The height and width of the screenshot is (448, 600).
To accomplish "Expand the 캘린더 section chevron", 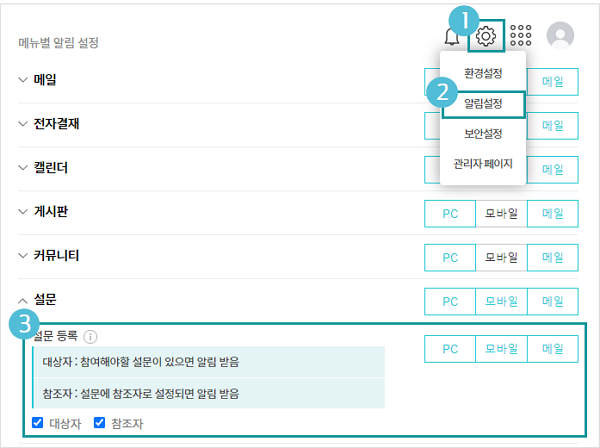I will pos(23,168).
